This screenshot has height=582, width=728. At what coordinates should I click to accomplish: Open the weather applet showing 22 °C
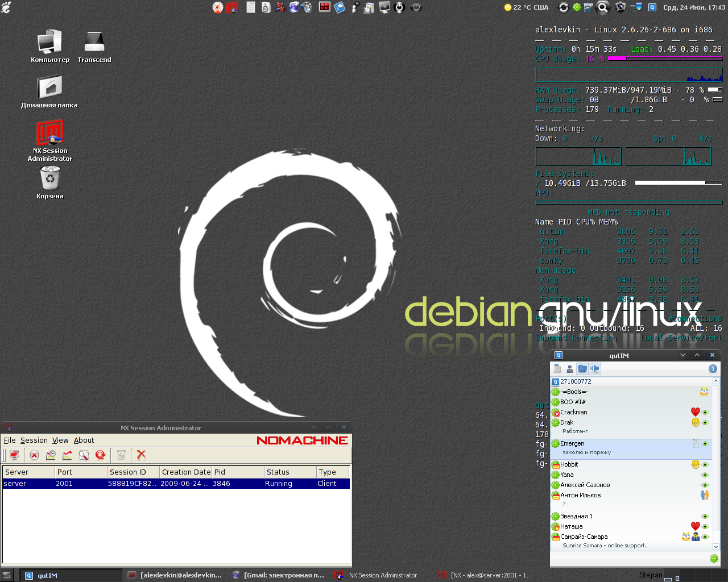click(526, 7)
